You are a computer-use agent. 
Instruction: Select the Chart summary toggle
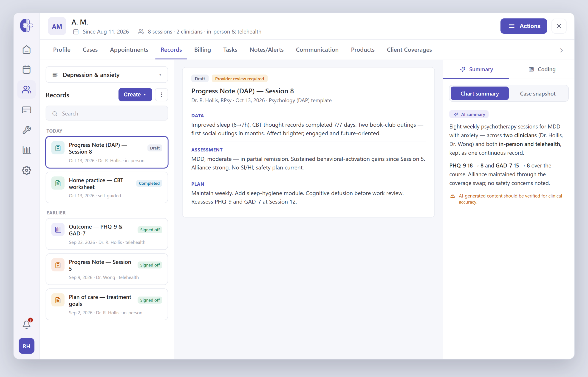pyautogui.click(x=479, y=94)
